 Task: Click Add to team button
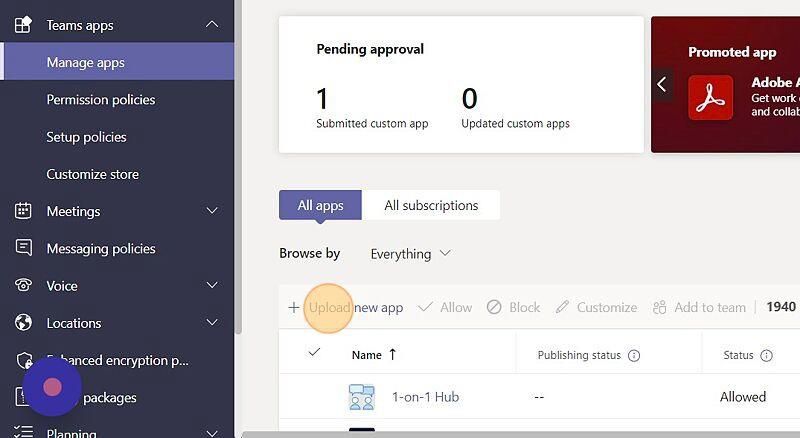[x=699, y=307]
